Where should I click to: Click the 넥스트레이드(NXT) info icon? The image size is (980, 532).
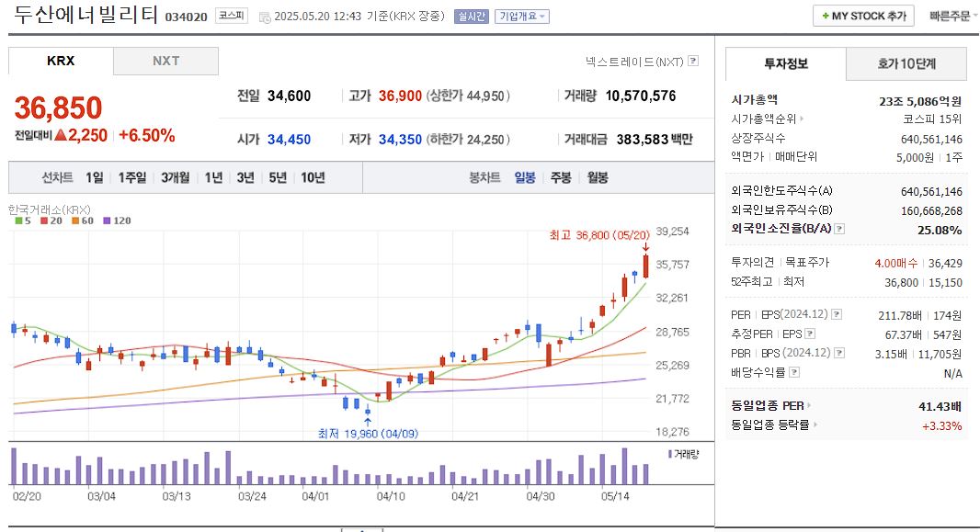click(x=694, y=59)
